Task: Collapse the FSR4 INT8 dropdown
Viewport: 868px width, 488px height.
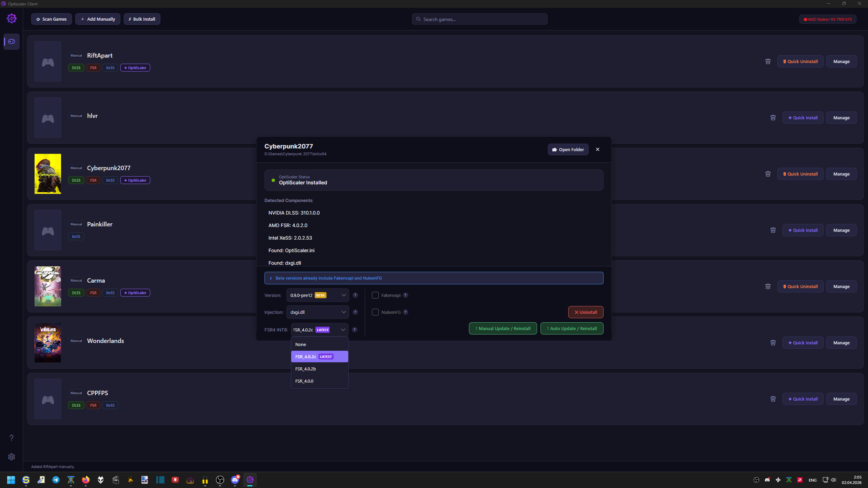Action: [x=319, y=330]
